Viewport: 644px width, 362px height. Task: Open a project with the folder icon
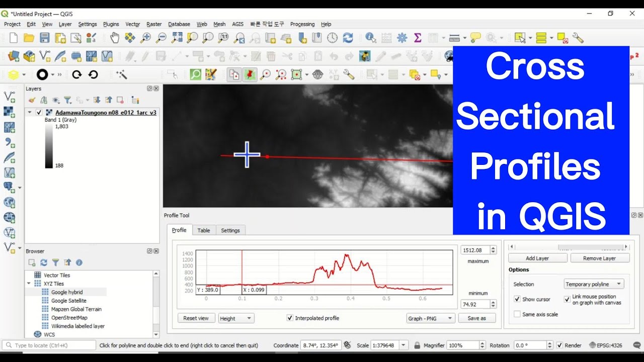click(x=29, y=38)
